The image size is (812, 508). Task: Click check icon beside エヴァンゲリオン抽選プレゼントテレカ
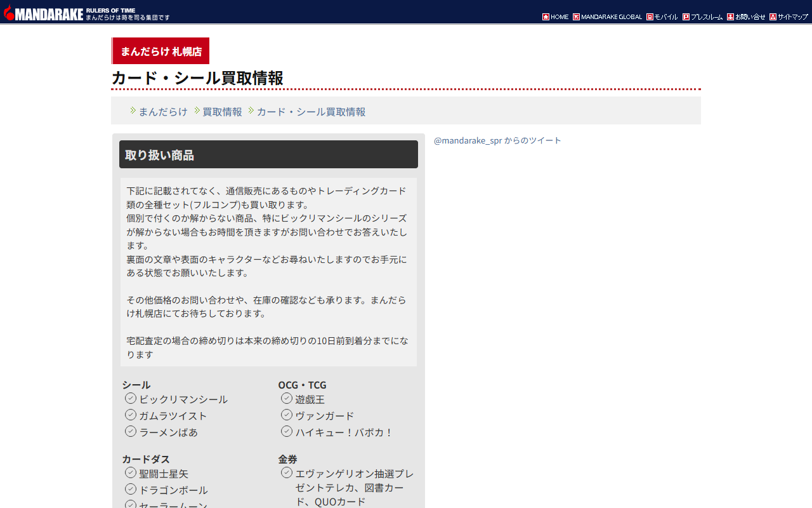(x=287, y=472)
